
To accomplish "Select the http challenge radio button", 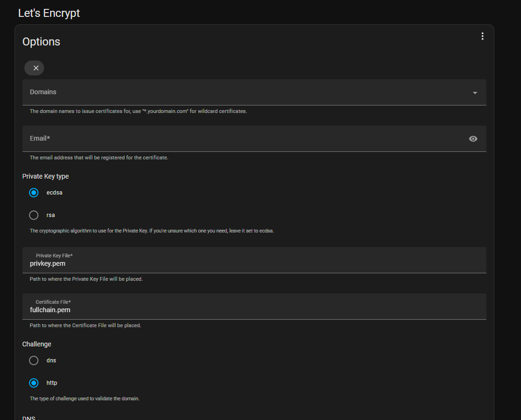I will point(34,383).
